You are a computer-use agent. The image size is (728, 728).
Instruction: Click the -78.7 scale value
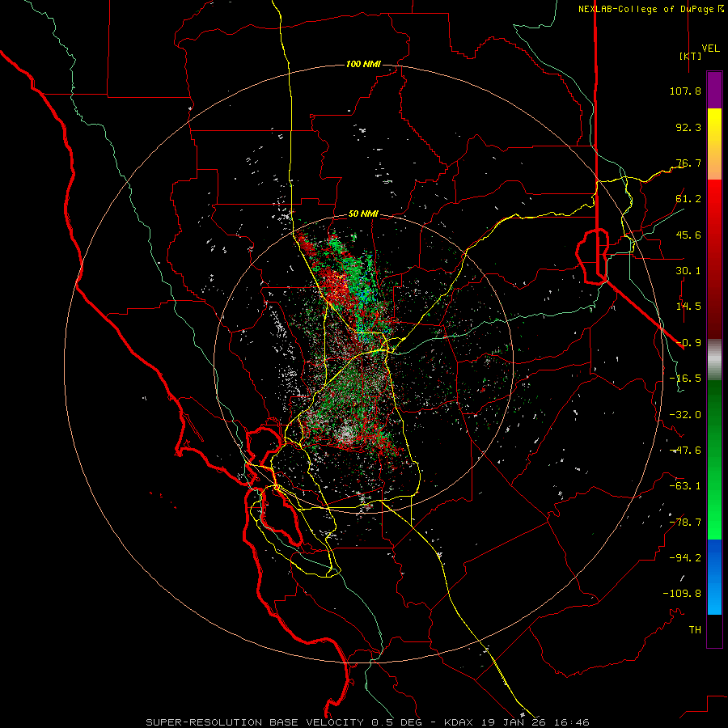point(685,523)
